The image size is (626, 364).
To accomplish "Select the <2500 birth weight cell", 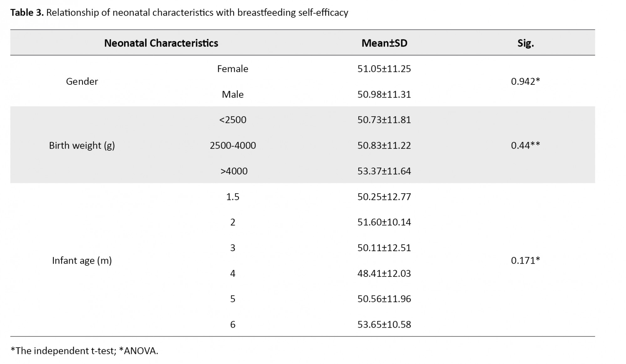I will tap(233, 120).
